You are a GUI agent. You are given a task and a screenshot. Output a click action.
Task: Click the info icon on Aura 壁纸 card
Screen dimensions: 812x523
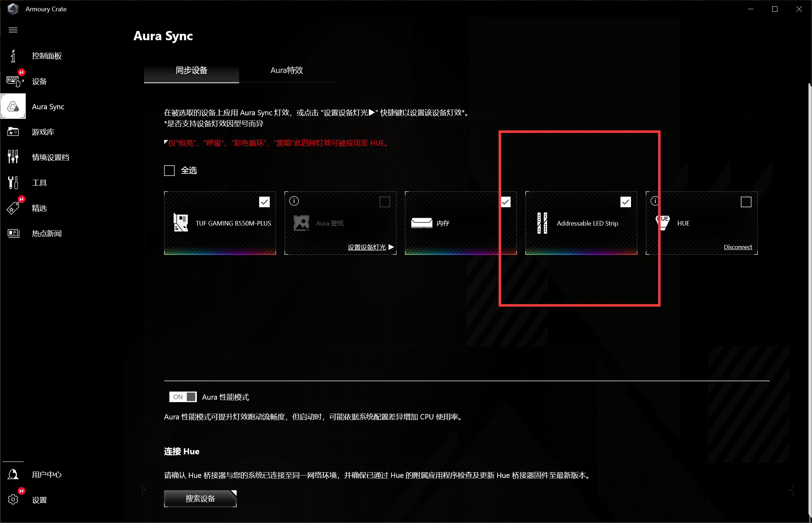tap(294, 201)
